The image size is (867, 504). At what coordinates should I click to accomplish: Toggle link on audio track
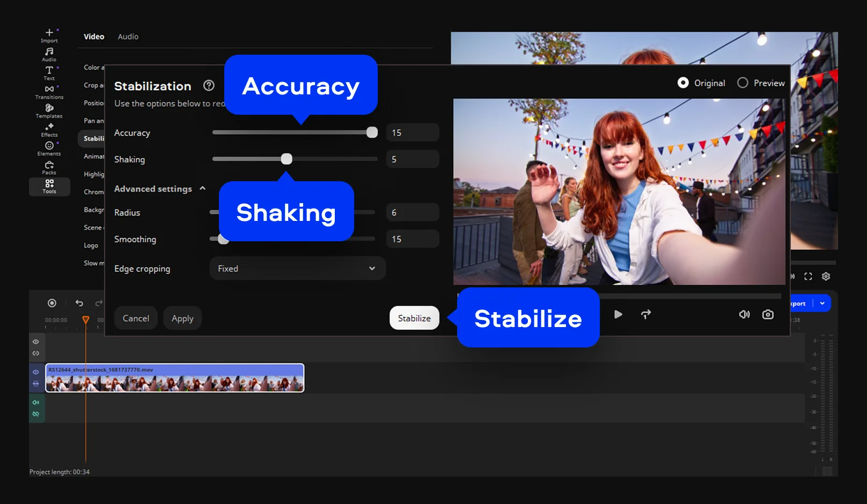click(36, 414)
